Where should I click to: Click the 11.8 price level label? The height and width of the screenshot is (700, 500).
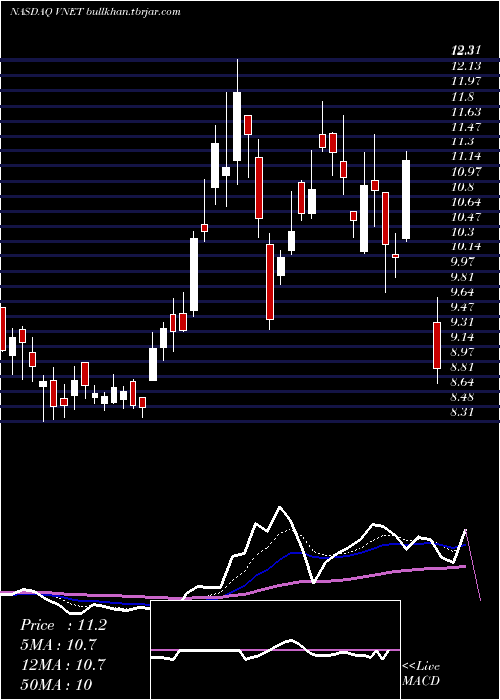(462, 96)
